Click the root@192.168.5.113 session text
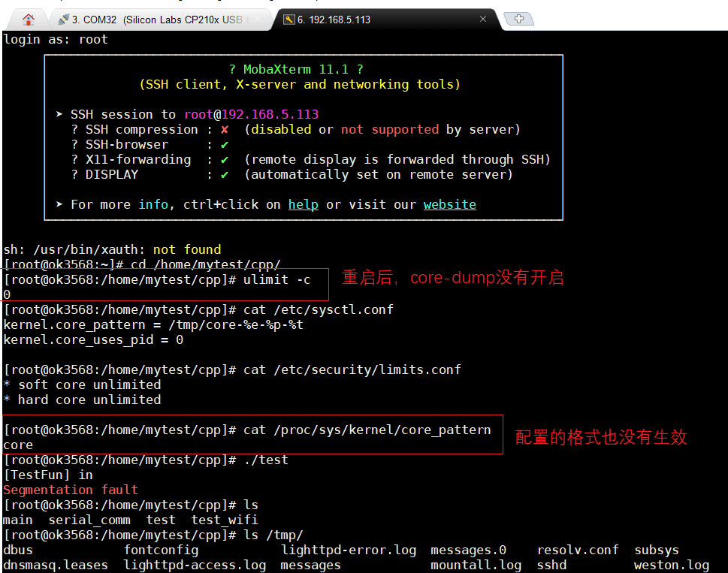728x573 pixels. 251,114
